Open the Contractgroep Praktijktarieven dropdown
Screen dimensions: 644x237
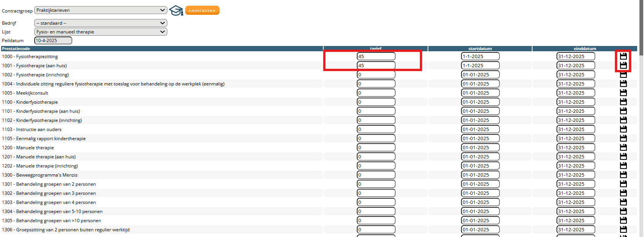tap(100, 10)
